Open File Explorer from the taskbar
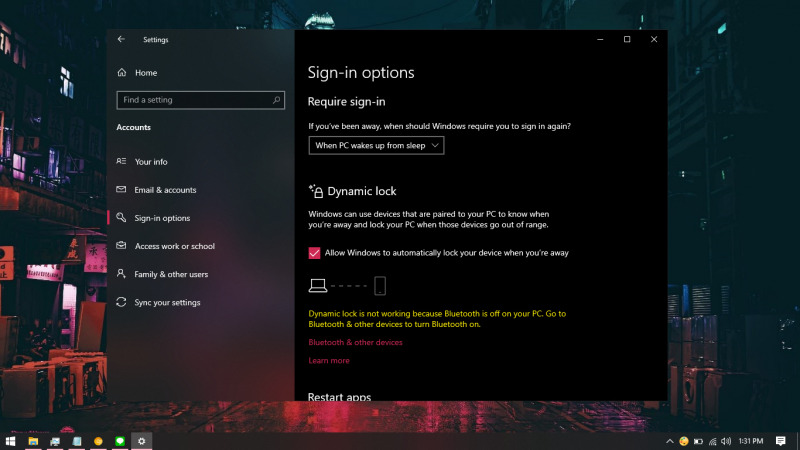Viewport: 800px width, 450px height. click(33, 441)
